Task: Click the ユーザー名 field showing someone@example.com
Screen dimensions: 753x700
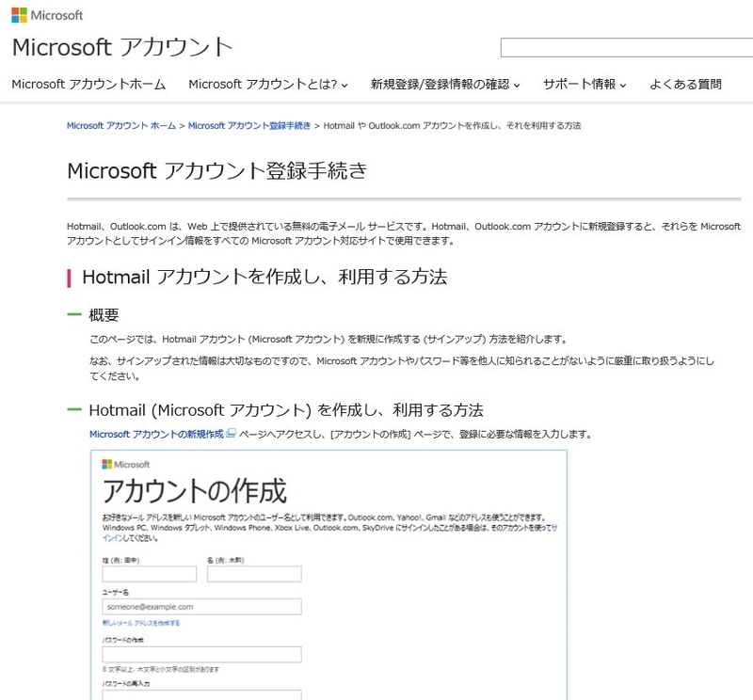Action: (x=201, y=606)
